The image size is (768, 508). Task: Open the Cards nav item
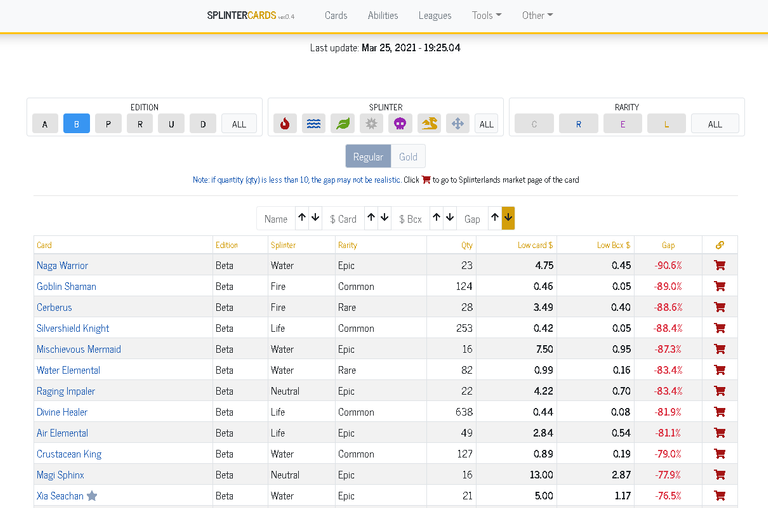coord(336,15)
